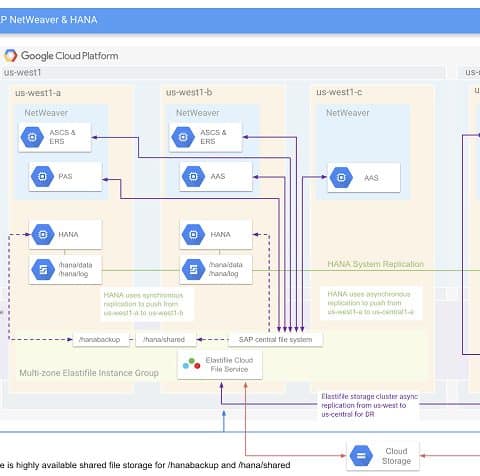Click the compute icon next to ASCS & ERS in us-west1-b
Viewport: 480px width, 476px height.
click(x=183, y=137)
